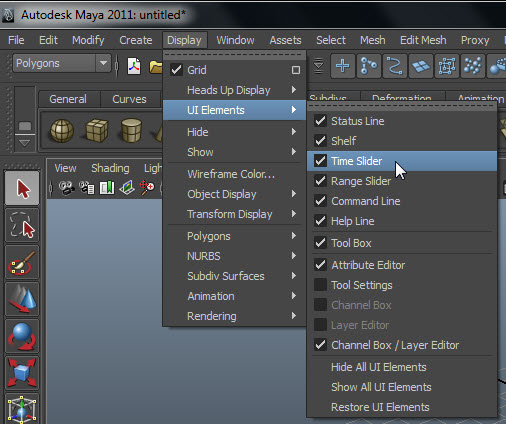Choose the Paint Selection tool

point(22,262)
